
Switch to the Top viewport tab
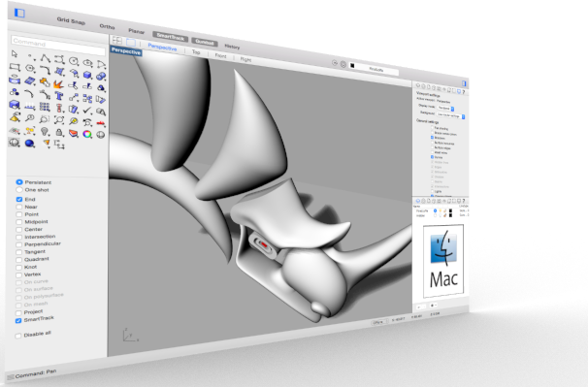196,52
